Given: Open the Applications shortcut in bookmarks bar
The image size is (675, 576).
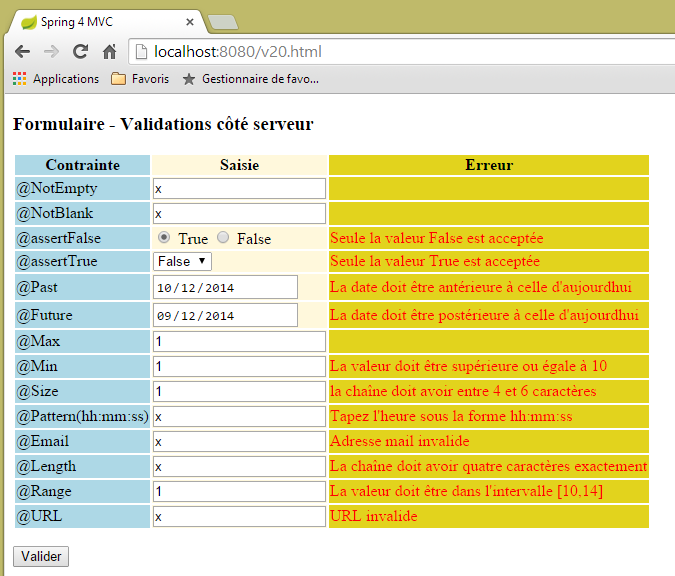Looking at the screenshot, I should (56, 79).
